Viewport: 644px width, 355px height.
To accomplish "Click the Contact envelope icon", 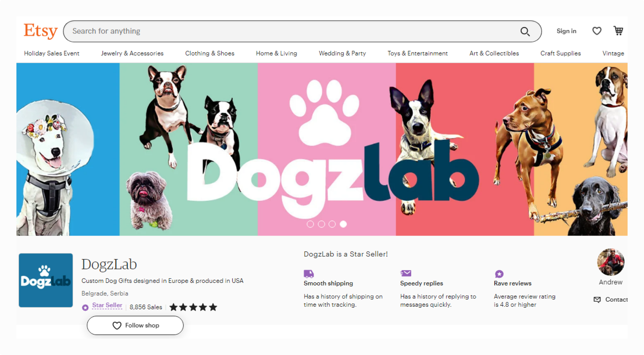I will click(x=597, y=300).
